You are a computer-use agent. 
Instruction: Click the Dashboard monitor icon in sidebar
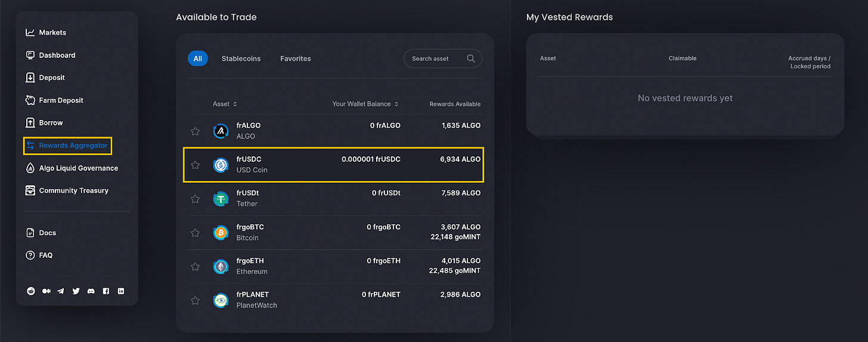30,55
